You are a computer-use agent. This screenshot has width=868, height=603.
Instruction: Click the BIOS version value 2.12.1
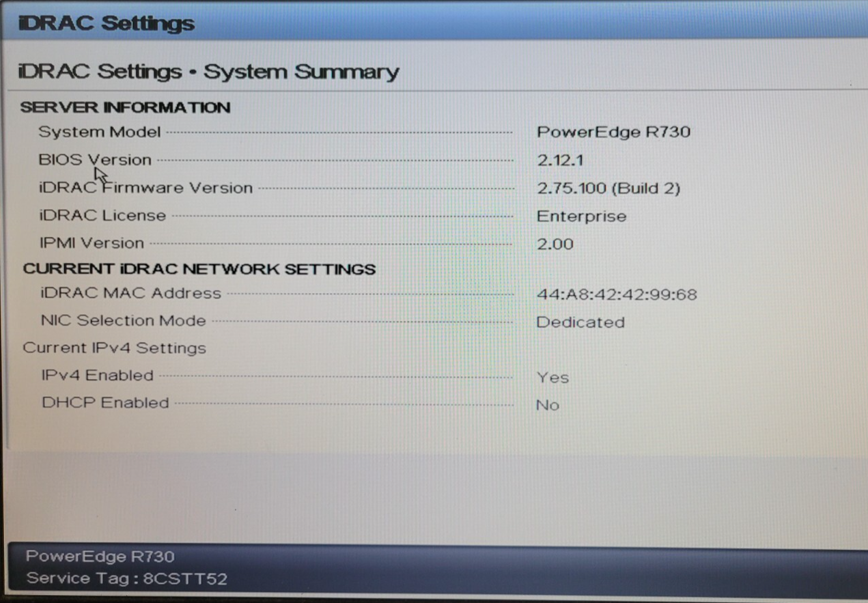pyautogui.click(x=560, y=160)
